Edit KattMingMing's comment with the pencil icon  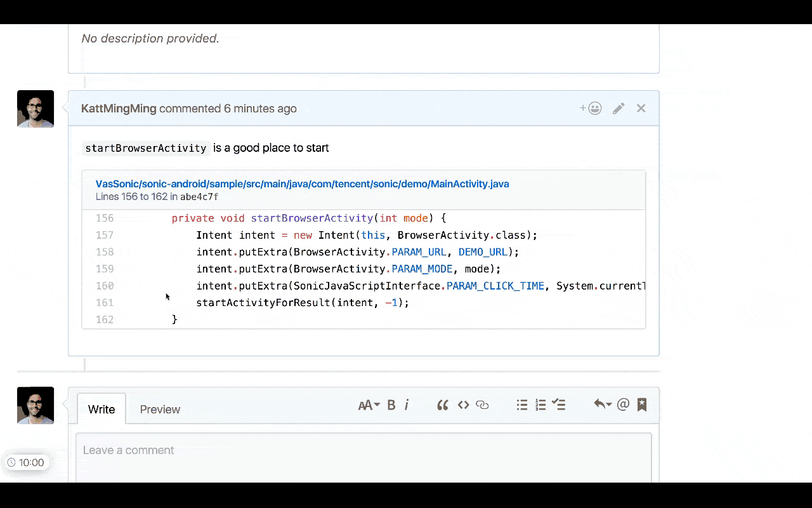pyautogui.click(x=619, y=108)
